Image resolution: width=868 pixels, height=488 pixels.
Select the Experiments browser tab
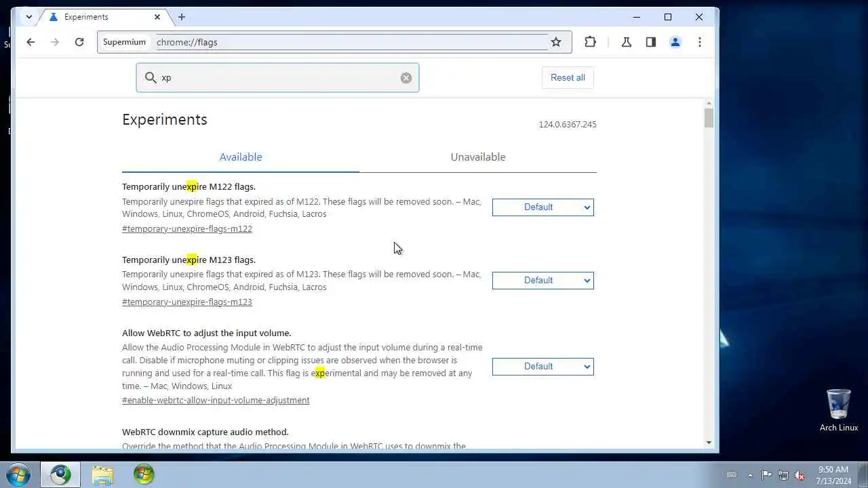click(x=105, y=17)
